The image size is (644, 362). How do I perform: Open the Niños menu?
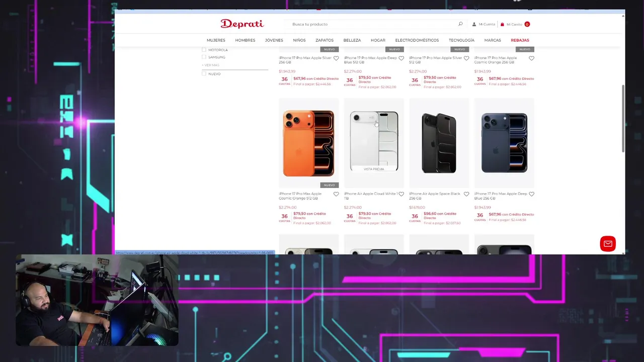tap(299, 40)
